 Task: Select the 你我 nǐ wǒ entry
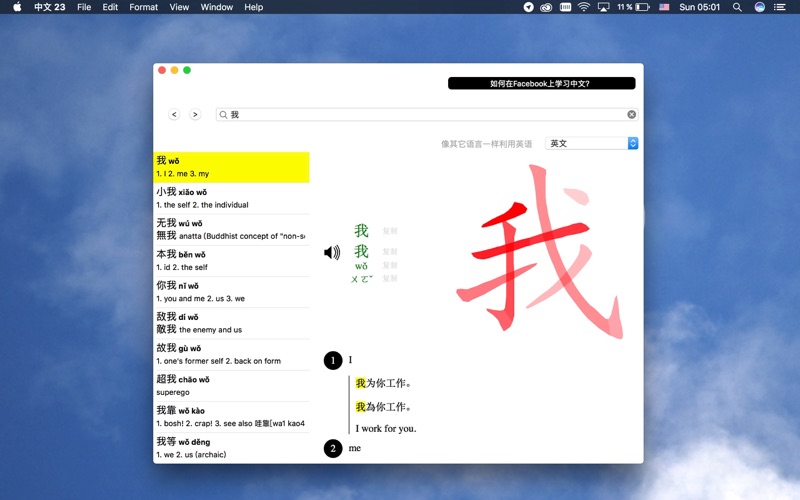coord(231,292)
